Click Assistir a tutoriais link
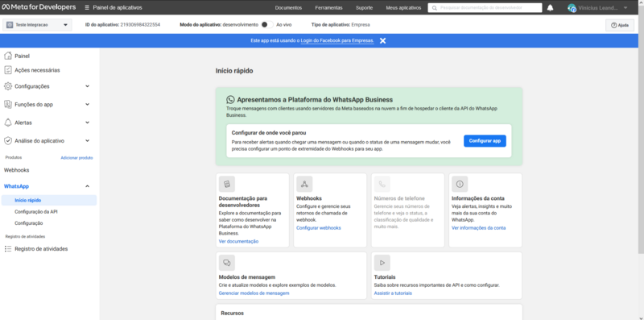The height and width of the screenshot is (320, 644). pos(393,293)
